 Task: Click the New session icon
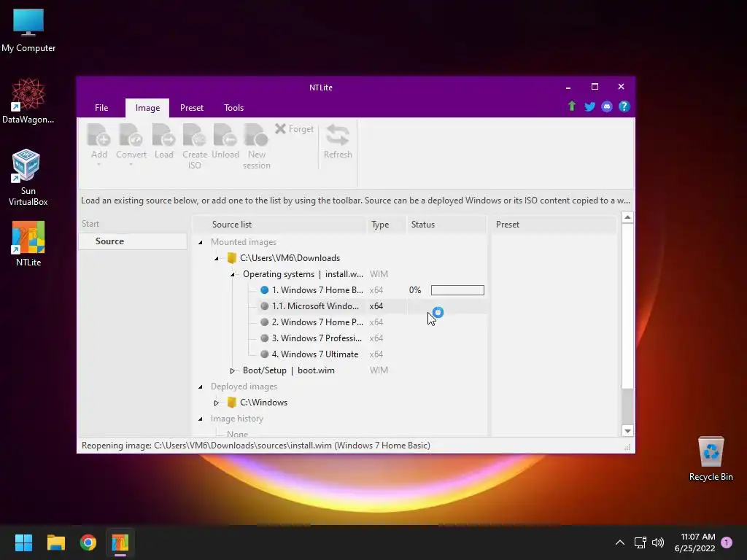[256, 135]
